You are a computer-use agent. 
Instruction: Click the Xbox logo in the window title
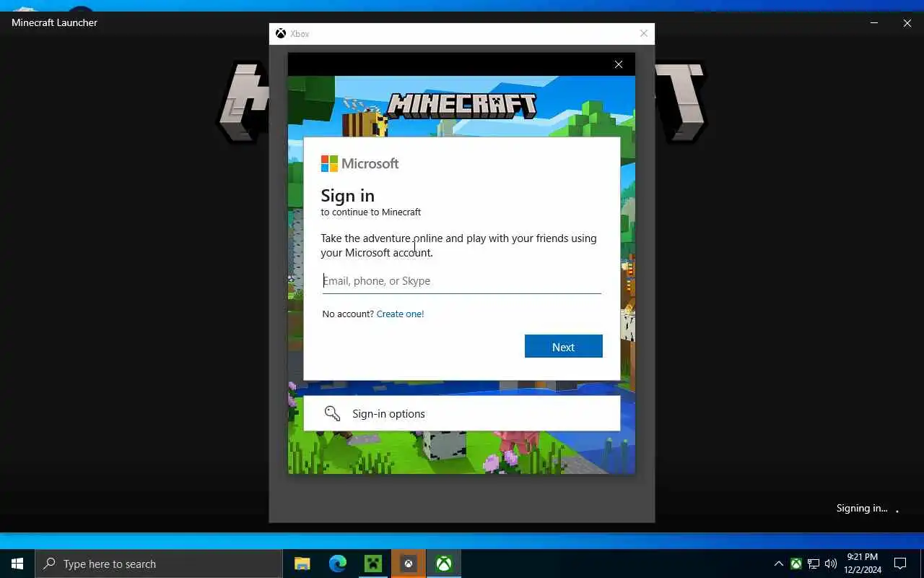(x=281, y=33)
